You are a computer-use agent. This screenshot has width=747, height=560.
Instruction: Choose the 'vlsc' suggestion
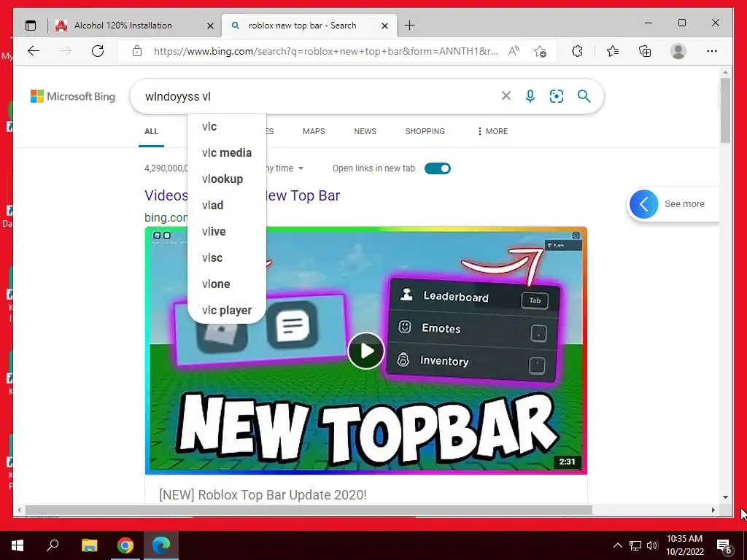[x=227, y=257]
